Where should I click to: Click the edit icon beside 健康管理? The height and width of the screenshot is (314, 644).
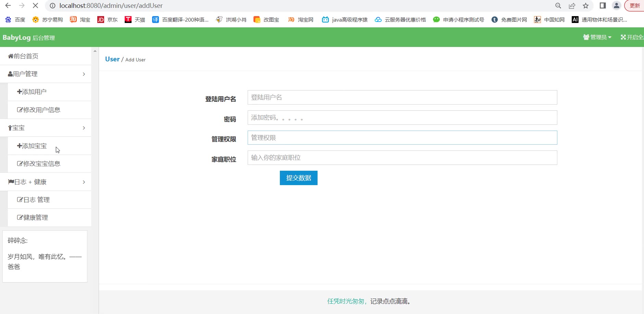(x=20, y=218)
